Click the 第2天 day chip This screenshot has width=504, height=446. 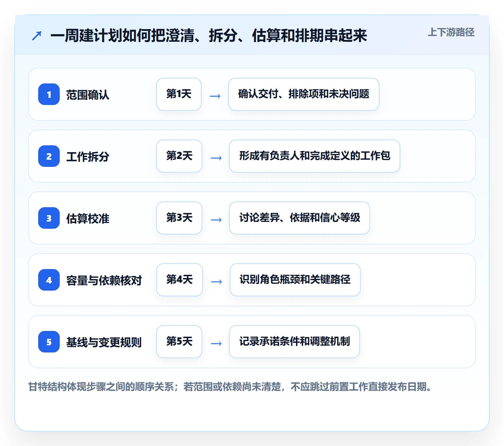179,156
